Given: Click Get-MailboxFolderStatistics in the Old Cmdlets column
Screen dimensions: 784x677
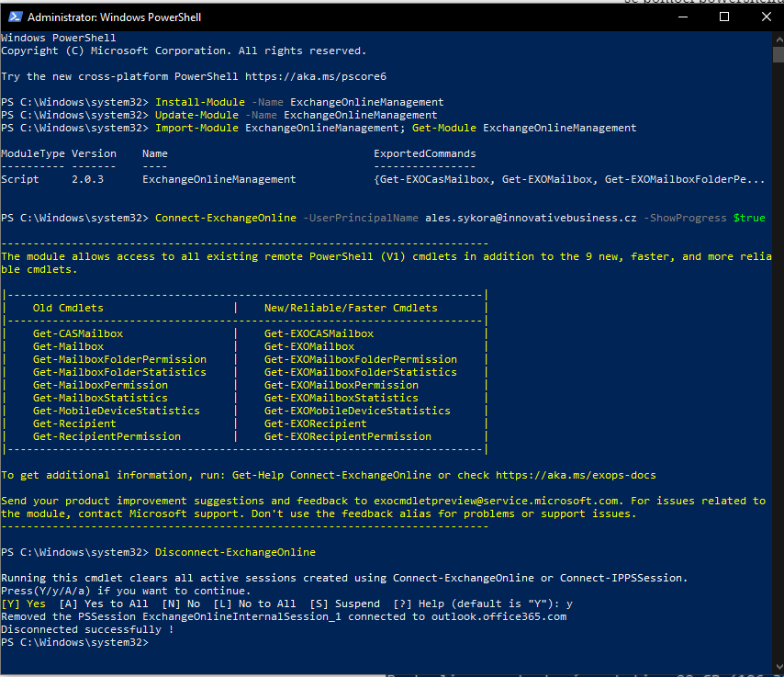Looking at the screenshot, I should pos(119,372).
